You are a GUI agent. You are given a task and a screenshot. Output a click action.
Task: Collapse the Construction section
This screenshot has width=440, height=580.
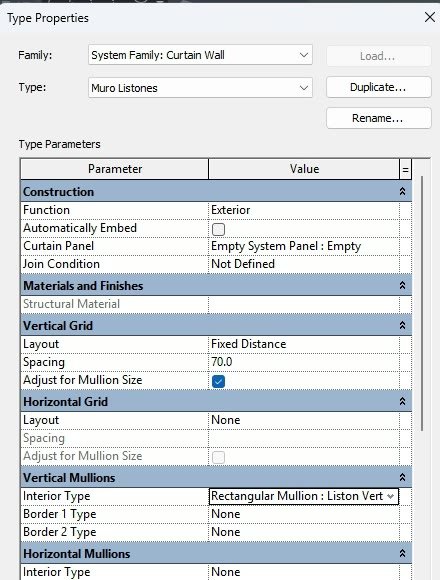point(402,191)
